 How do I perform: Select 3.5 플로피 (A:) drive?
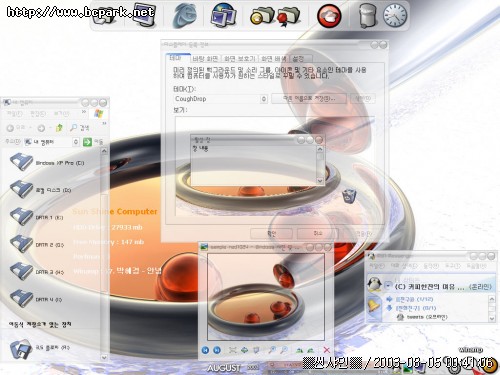pos(40,348)
